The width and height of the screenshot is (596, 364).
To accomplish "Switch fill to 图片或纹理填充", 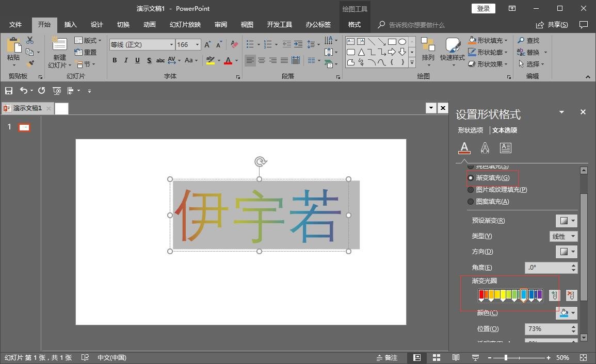I will pyautogui.click(x=470, y=189).
